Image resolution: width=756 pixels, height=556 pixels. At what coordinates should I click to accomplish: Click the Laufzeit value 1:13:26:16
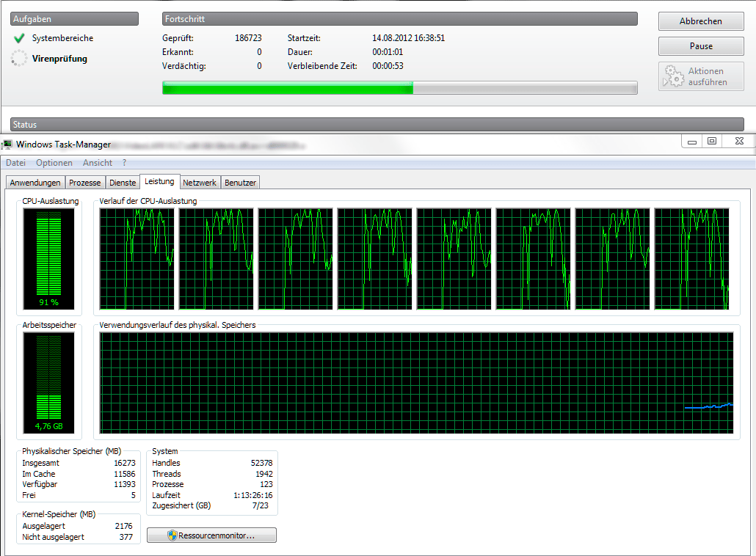253,495
